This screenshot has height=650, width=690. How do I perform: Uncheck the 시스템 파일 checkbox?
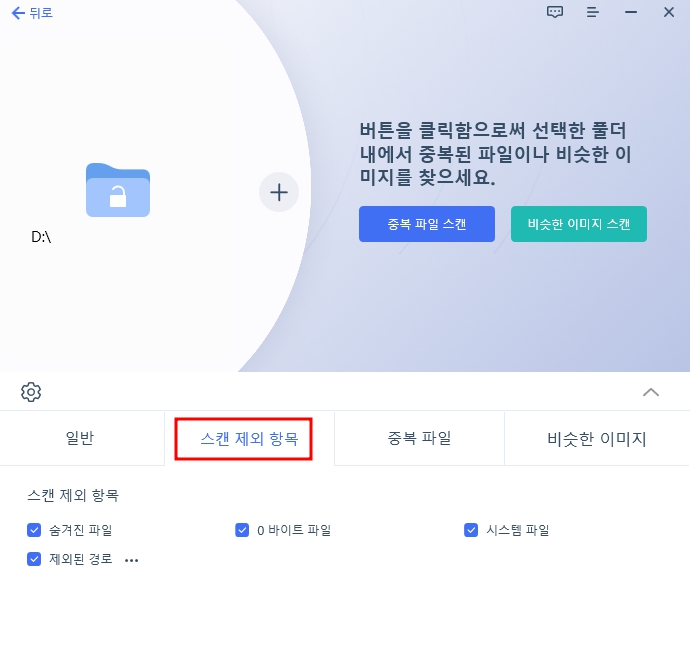click(x=471, y=530)
